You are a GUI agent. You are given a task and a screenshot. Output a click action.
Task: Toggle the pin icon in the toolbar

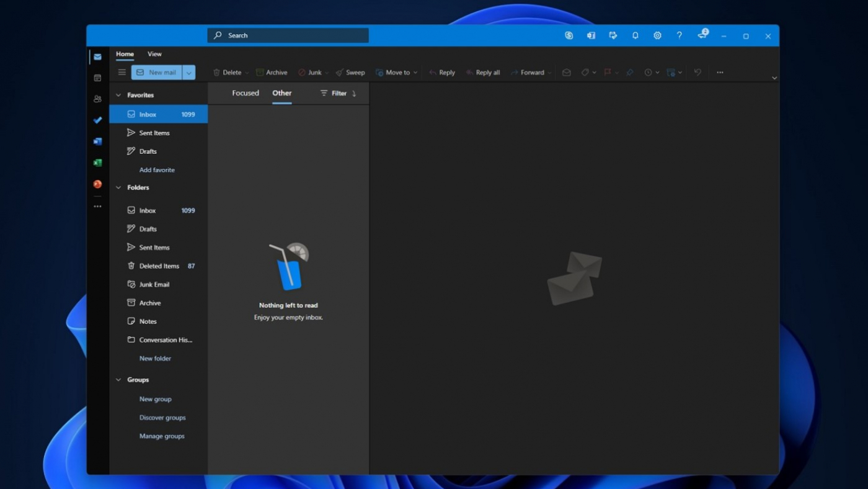(630, 73)
